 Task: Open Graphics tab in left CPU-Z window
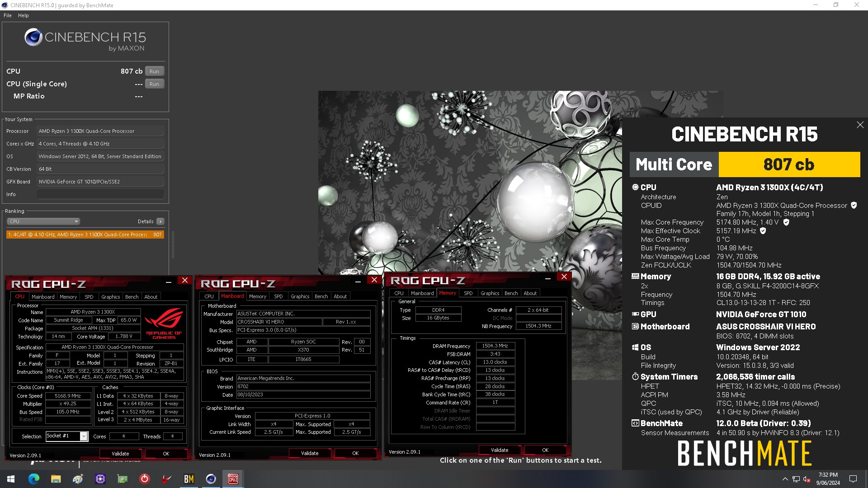point(111,297)
